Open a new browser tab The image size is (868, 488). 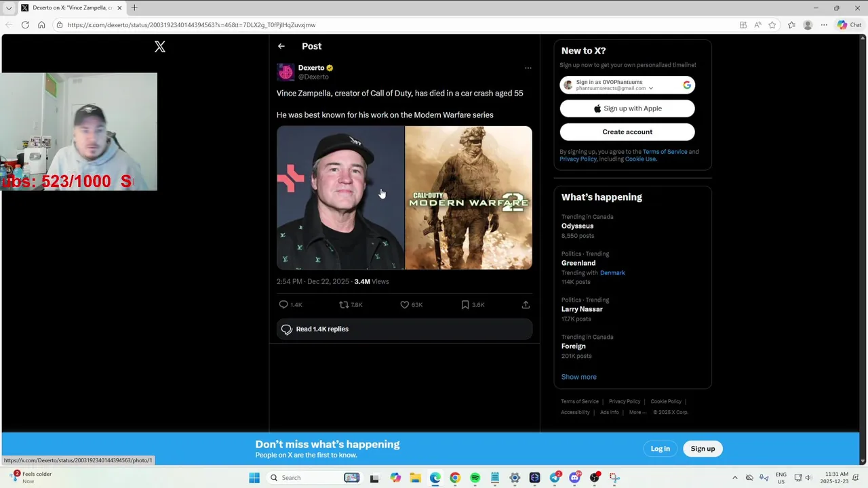[134, 8]
